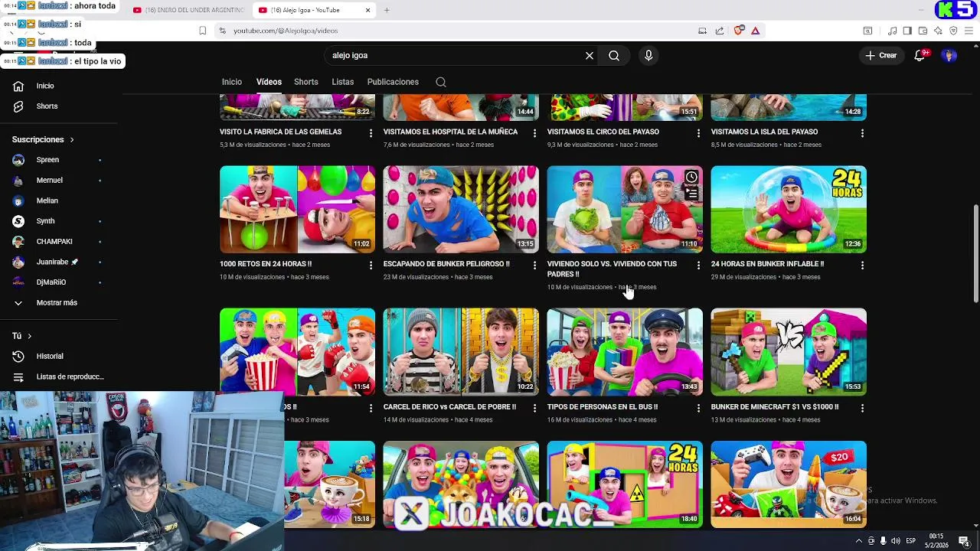980x551 pixels.
Task: Open options menu for BUNKER DE MINECRAFT $1 VS $1000
Action: tap(862, 409)
